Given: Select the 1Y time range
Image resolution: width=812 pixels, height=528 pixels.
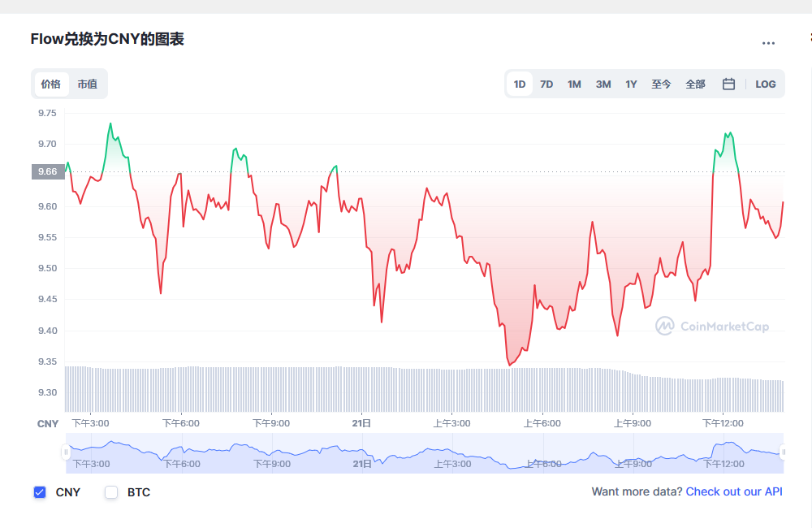Looking at the screenshot, I should pyautogui.click(x=631, y=84).
